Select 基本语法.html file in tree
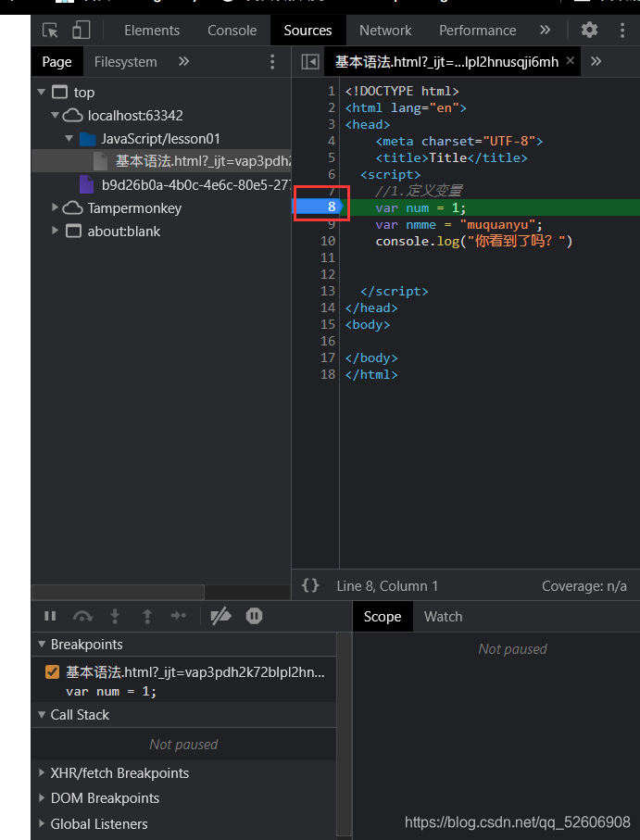The image size is (640, 840). click(161, 161)
